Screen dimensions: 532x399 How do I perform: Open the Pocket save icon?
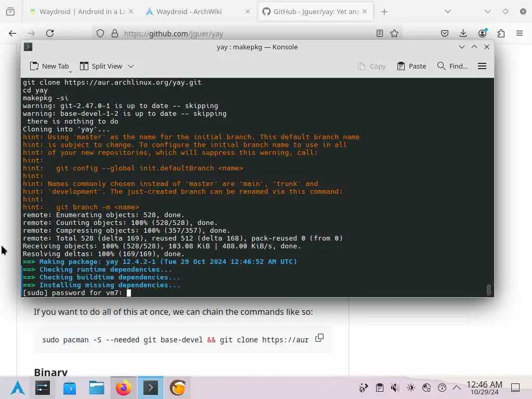[445, 33]
